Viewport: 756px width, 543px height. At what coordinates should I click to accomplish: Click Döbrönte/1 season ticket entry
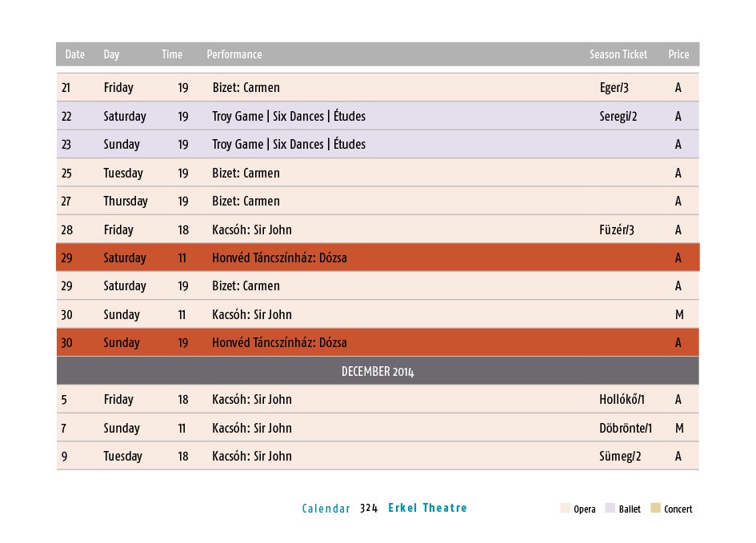(x=626, y=428)
